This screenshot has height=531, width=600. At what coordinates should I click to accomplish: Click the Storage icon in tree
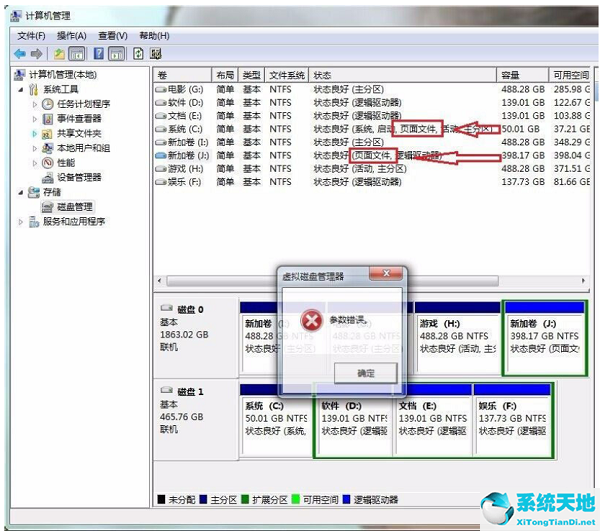click(x=34, y=192)
